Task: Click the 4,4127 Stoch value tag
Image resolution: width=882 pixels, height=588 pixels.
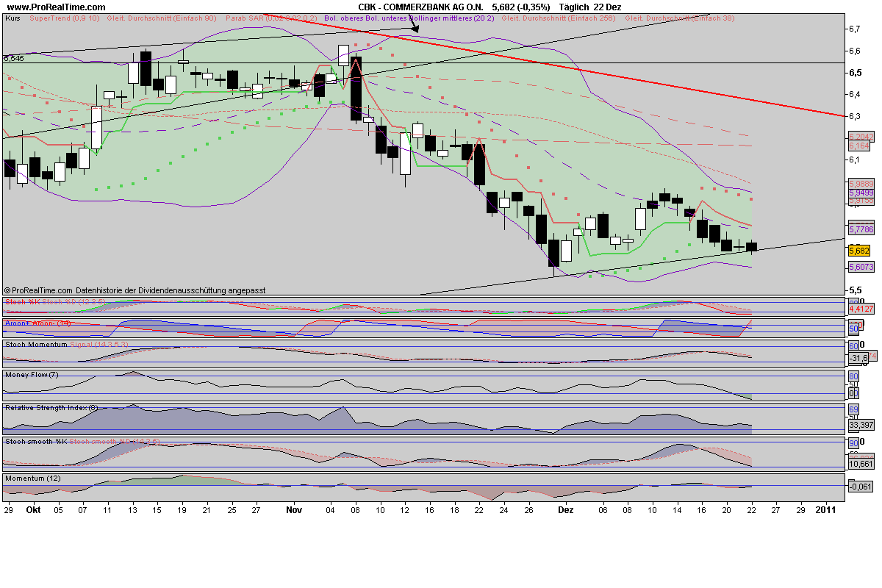Action: pos(861,309)
